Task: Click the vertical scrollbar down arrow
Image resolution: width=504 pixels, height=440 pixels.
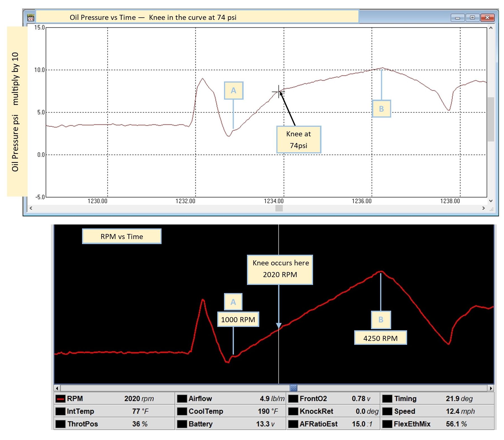Action: click(491, 201)
